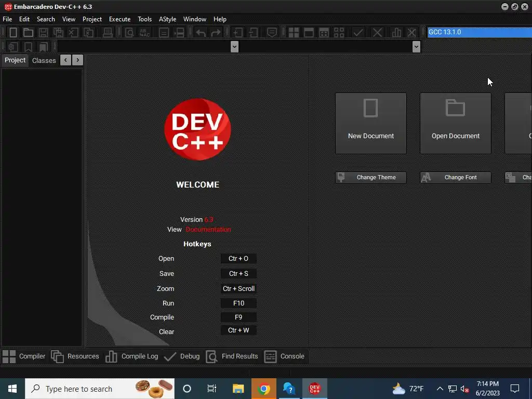Click the right arrow next to Classes tab

tap(78, 60)
